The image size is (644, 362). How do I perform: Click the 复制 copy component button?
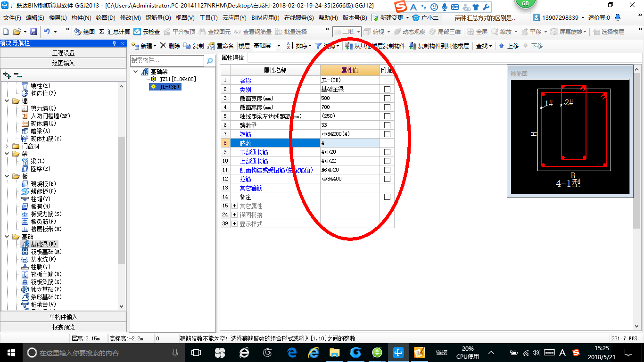(194, 46)
